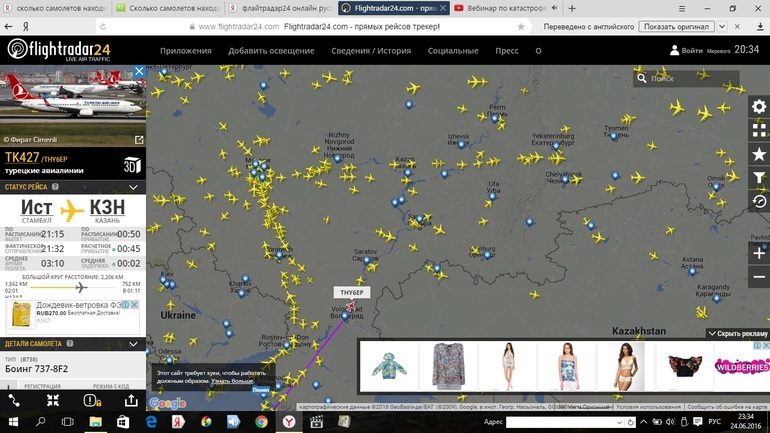Open the 3D view for flight TK427
The image size is (770, 433).
tap(132, 164)
